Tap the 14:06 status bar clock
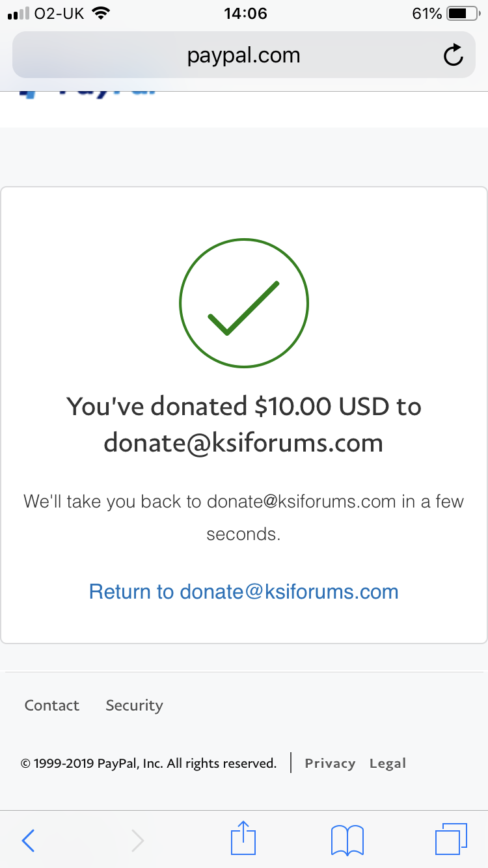This screenshot has width=488, height=868. pyautogui.click(x=245, y=13)
